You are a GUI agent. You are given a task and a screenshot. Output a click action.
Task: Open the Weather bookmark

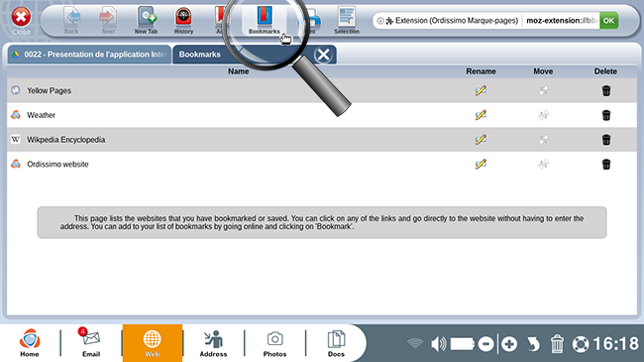click(41, 115)
